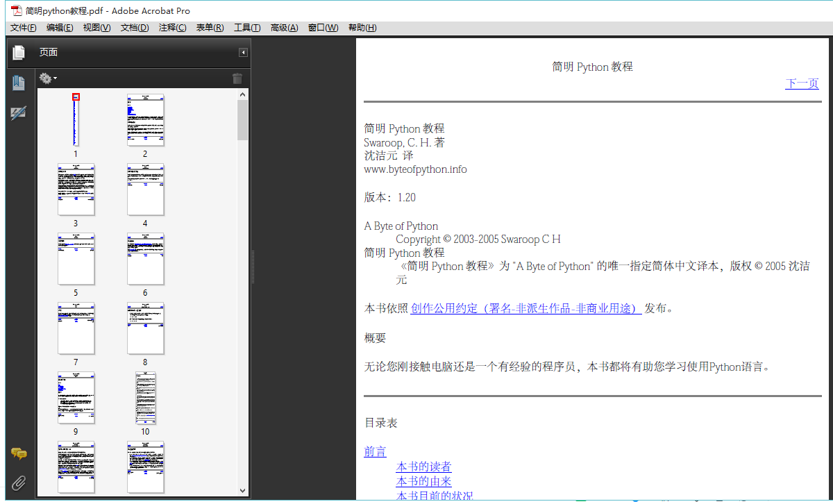The width and height of the screenshot is (833, 504).
Task: Select page 7 thumbnail
Action: pyautogui.click(x=76, y=328)
